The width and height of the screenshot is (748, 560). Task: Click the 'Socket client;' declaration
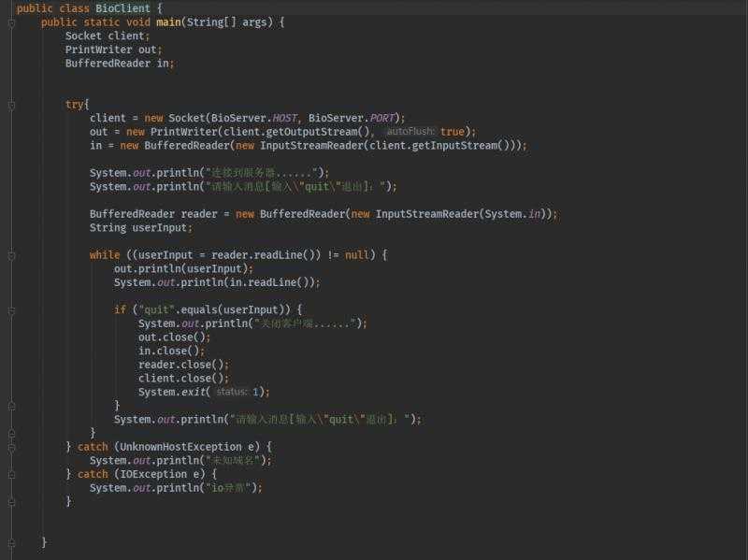pos(108,36)
